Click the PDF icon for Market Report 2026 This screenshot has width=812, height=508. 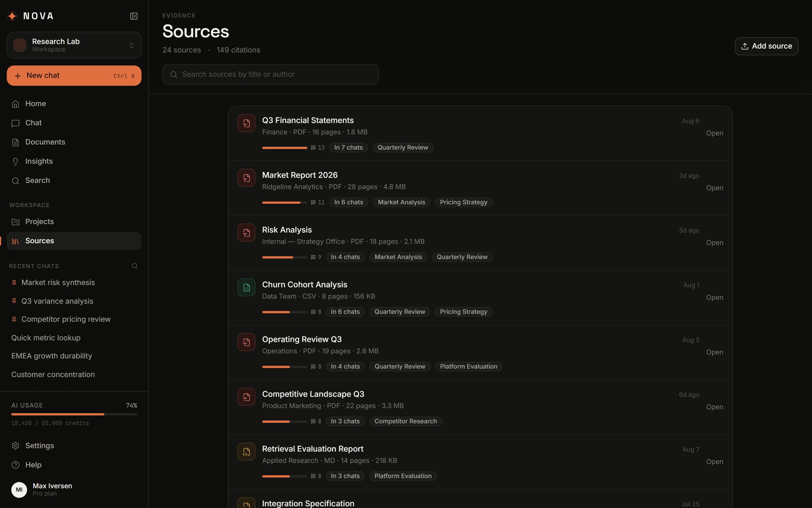coord(246,178)
